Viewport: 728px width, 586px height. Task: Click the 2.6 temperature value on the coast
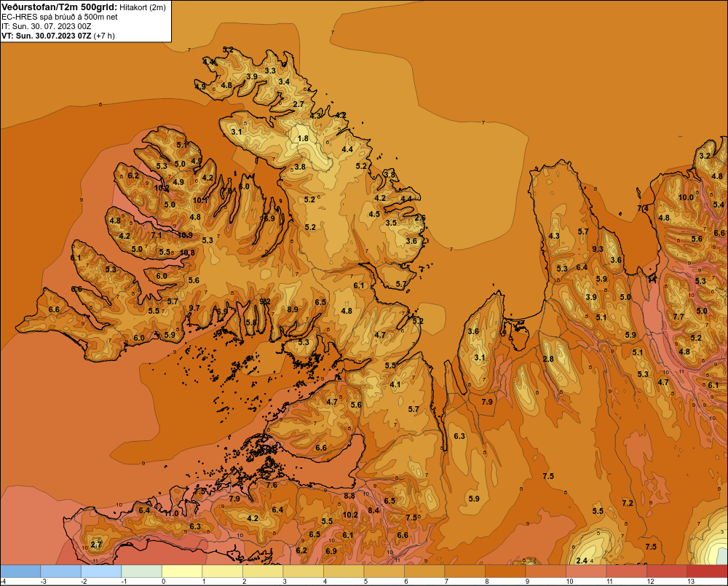coord(420,218)
